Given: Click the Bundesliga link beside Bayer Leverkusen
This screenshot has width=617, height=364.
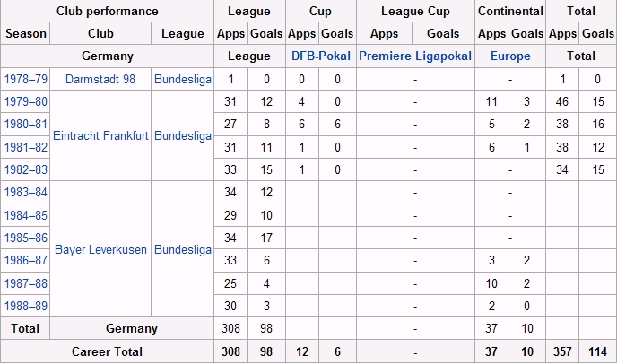Looking at the screenshot, I should pos(183,250).
